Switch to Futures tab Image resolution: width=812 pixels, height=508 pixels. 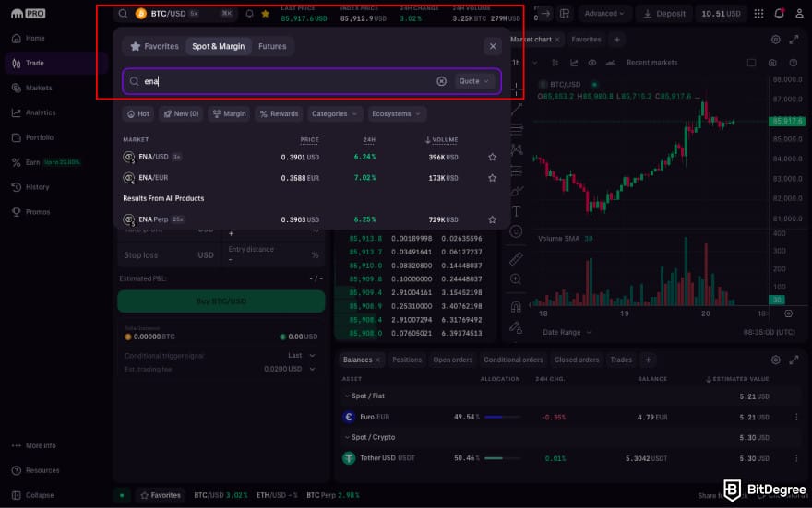tap(272, 46)
